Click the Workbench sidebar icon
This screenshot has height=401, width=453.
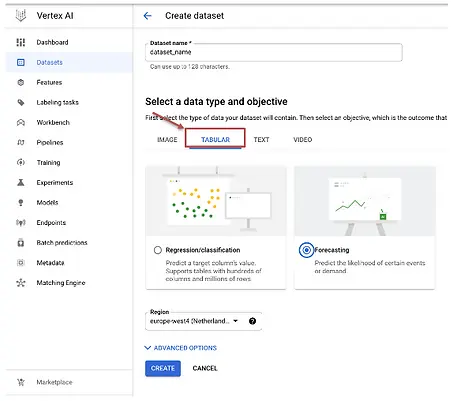[21, 122]
